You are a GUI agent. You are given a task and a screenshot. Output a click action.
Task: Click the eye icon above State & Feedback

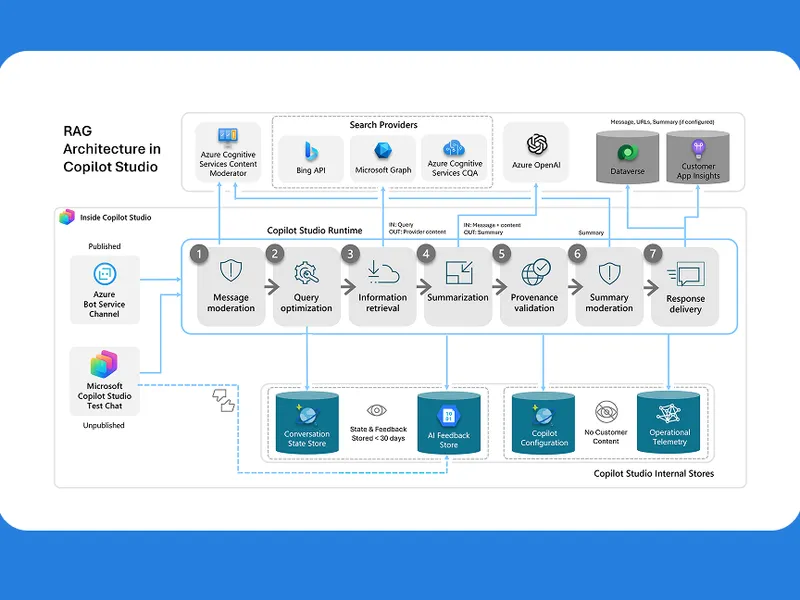377,410
